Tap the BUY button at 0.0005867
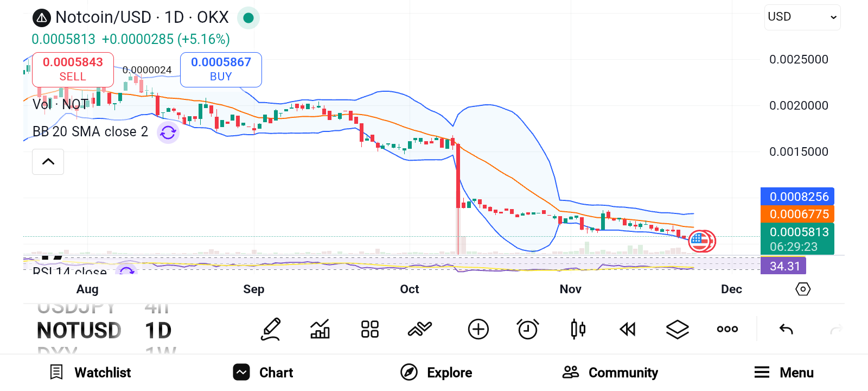This screenshot has height=391, width=868. 221,70
